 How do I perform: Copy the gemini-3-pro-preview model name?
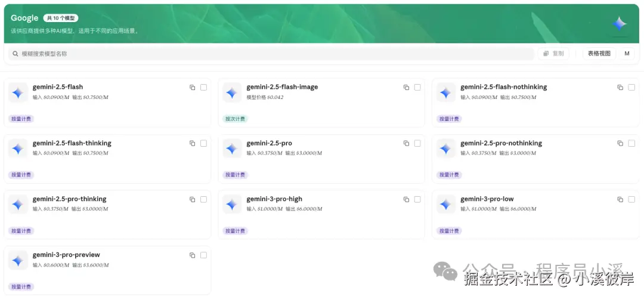point(192,255)
